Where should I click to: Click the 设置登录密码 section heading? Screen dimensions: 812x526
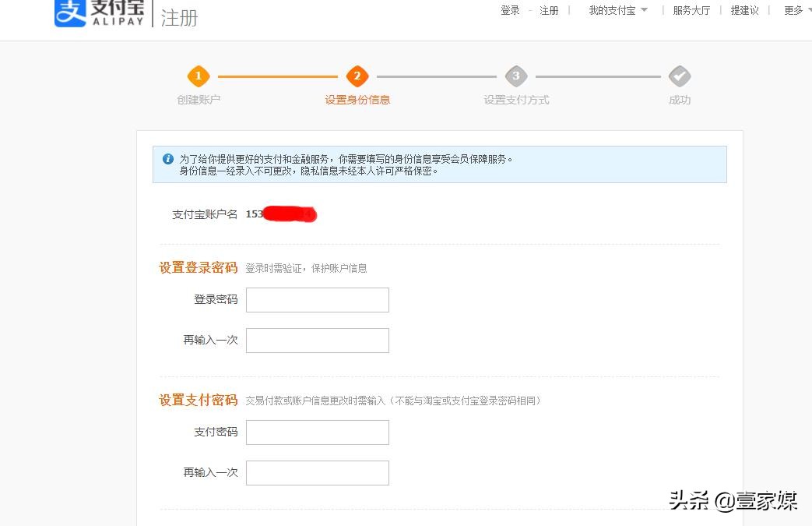point(198,267)
